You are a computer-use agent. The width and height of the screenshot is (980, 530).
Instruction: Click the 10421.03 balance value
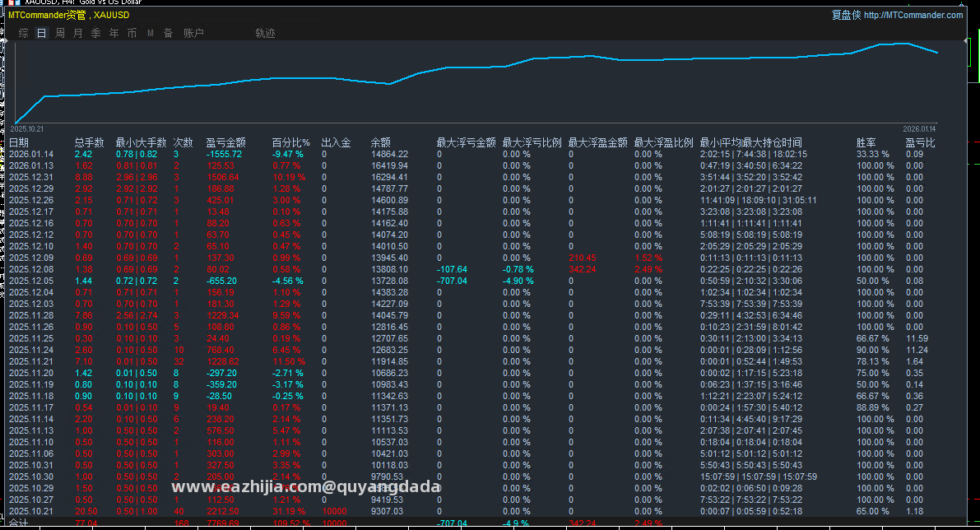pyautogui.click(x=389, y=453)
